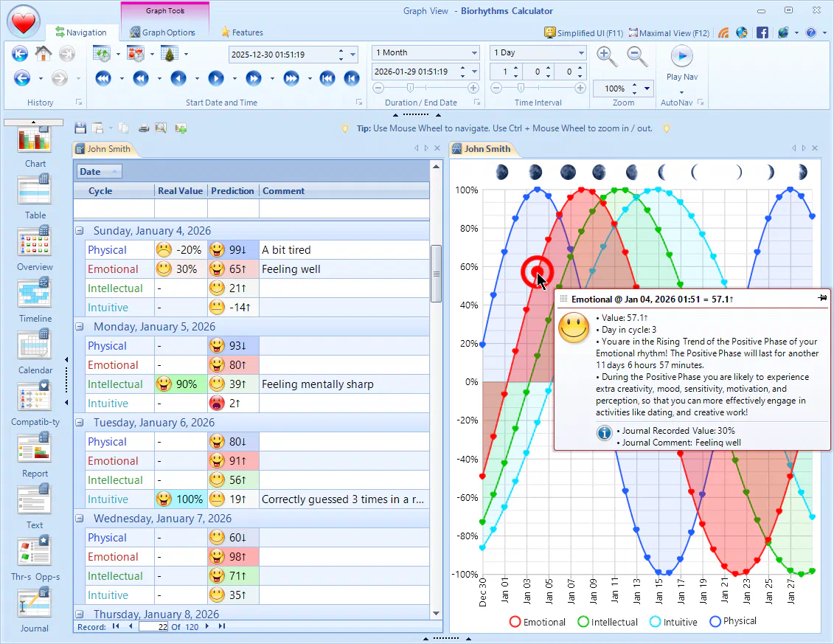
Task: Open the 1 Day time interval dropdown
Action: pyautogui.click(x=581, y=52)
